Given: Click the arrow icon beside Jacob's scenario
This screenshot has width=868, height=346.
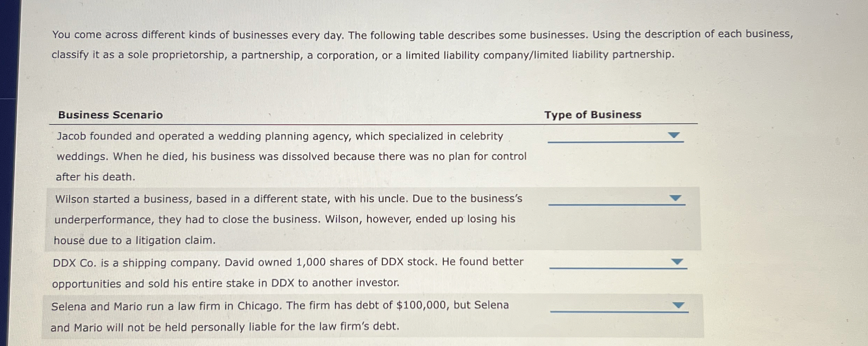Looking at the screenshot, I should point(674,135).
